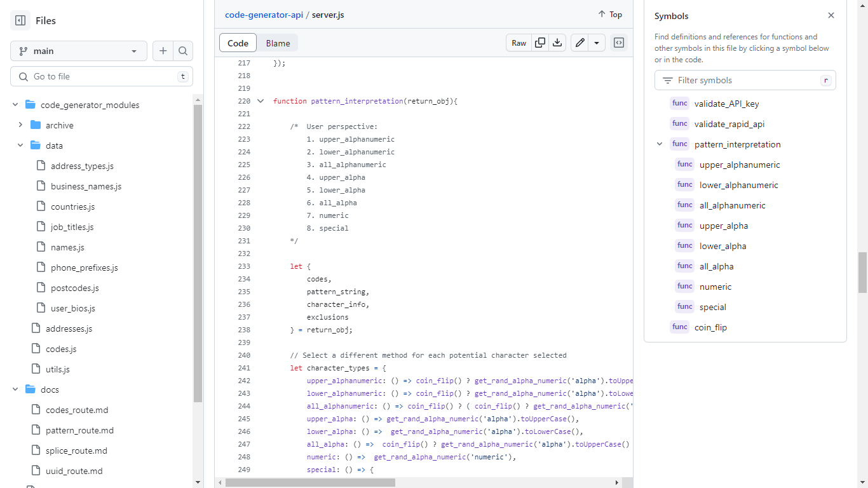
Task: Collapse pattern_interpretation symbol group
Action: pyautogui.click(x=660, y=144)
